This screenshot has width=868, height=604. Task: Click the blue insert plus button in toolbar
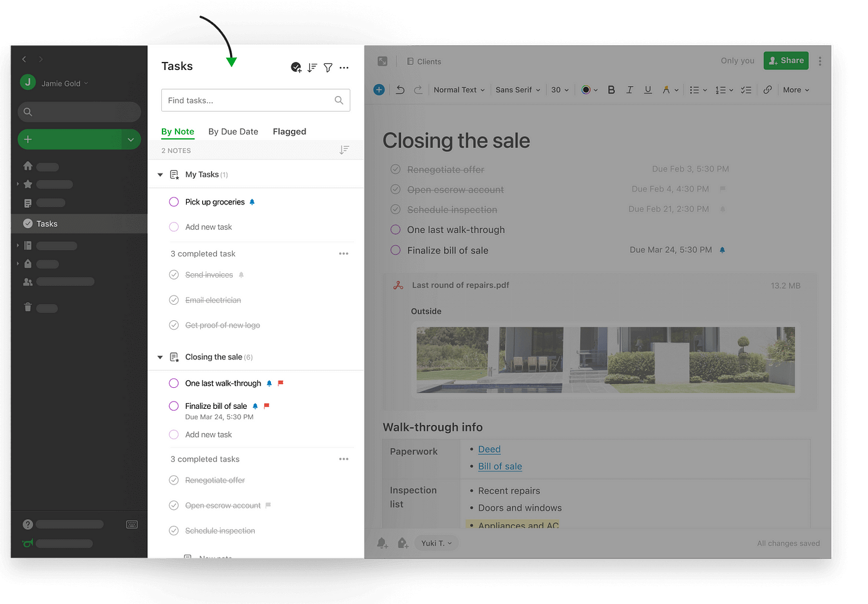pyautogui.click(x=379, y=90)
